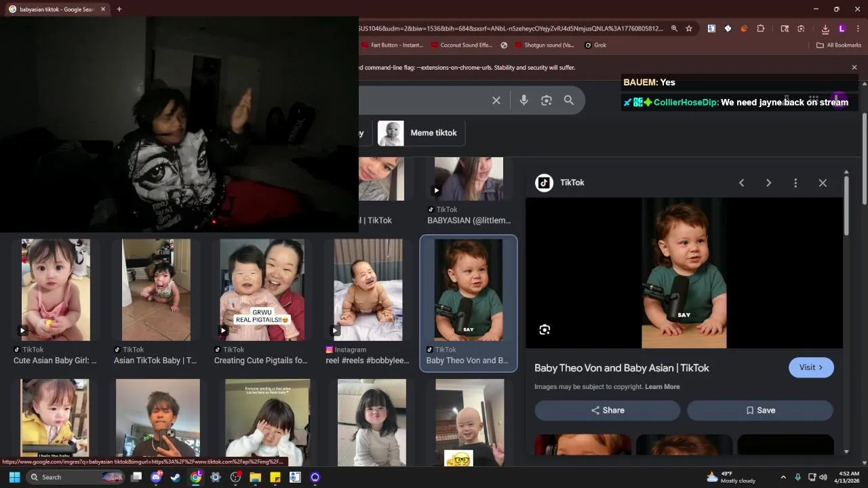Open clock showing 4:52 AM
868x488 pixels.
[x=847, y=477]
